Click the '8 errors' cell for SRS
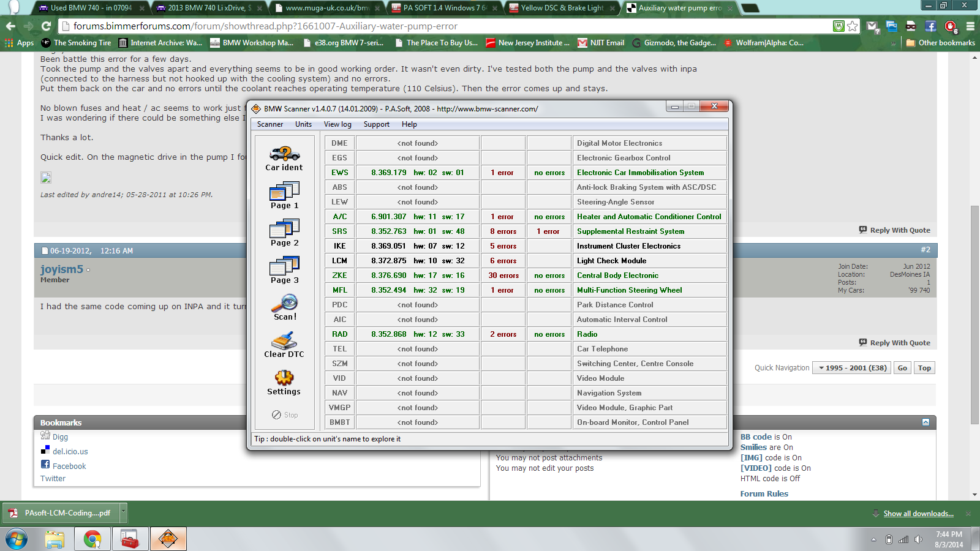 pyautogui.click(x=503, y=231)
